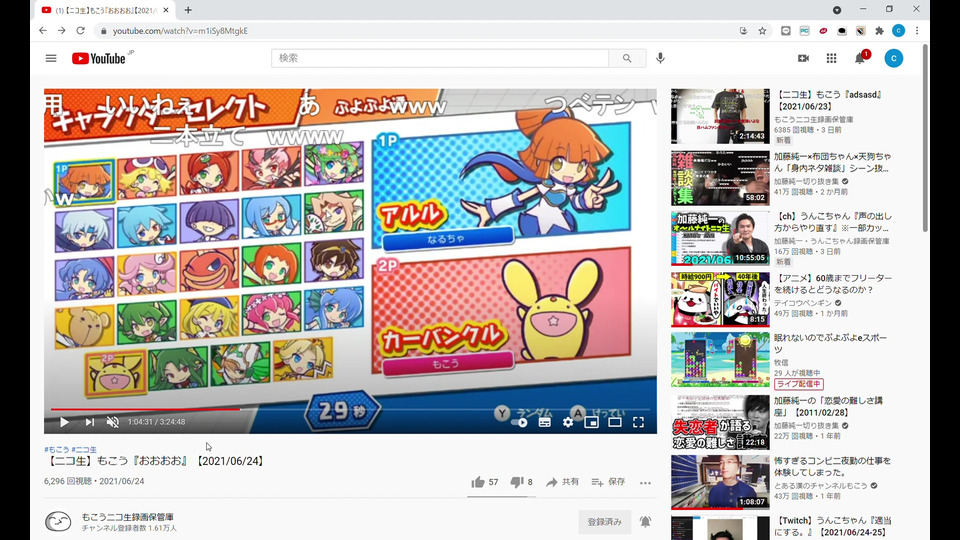Viewport: 960px width, 540px height.
Task: Open Twitch うんこちゃん 適当にする video
Action: [833, 527]
